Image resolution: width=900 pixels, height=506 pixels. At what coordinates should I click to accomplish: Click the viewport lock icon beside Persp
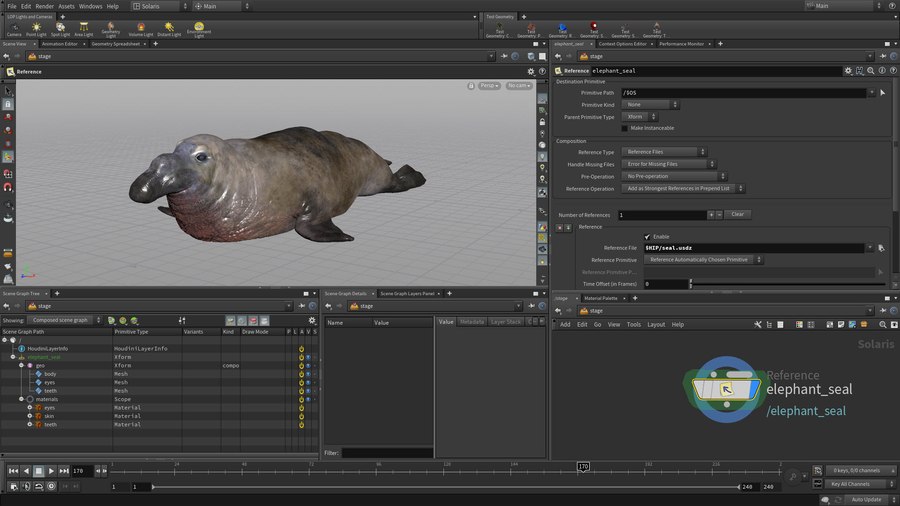coord(471,85)
